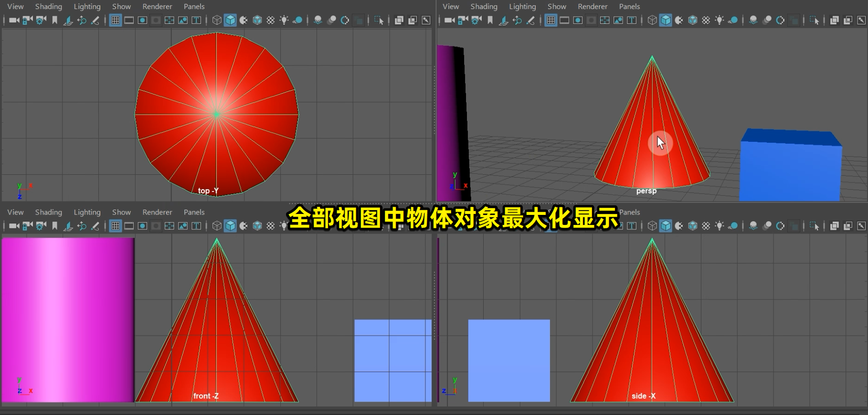This screenshot has width=868, height=415.
Task: Toggle motion blur in top view panel
Action: [331, 20]
